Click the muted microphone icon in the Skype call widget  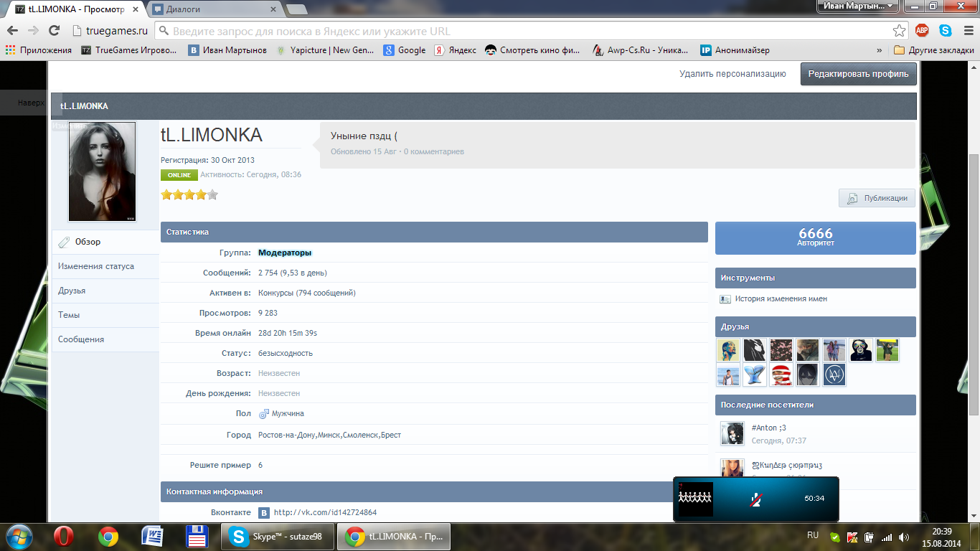(x=755, y=499)
